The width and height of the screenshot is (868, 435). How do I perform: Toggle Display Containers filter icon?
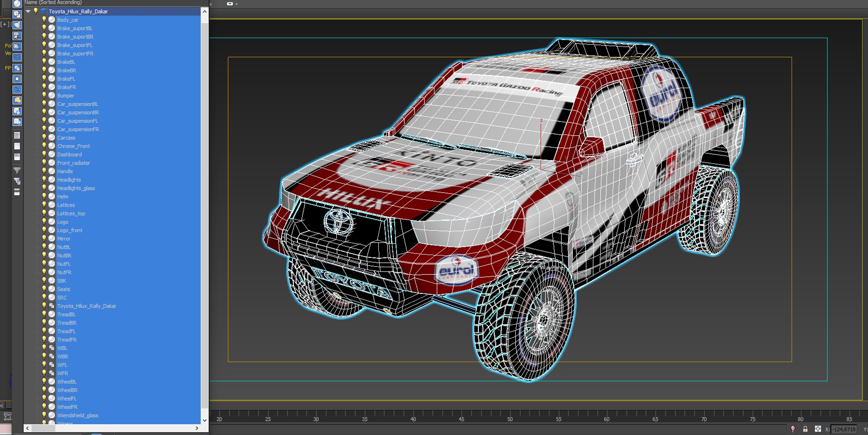(17, 100)
